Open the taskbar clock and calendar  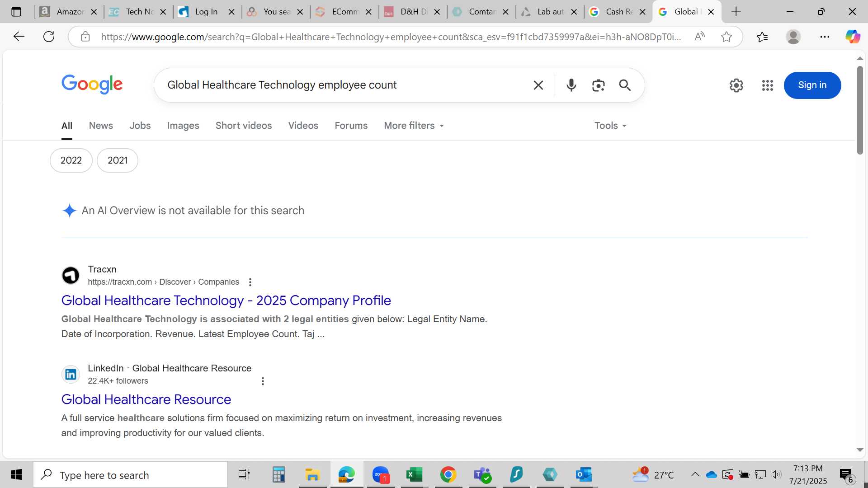[808, 474]
